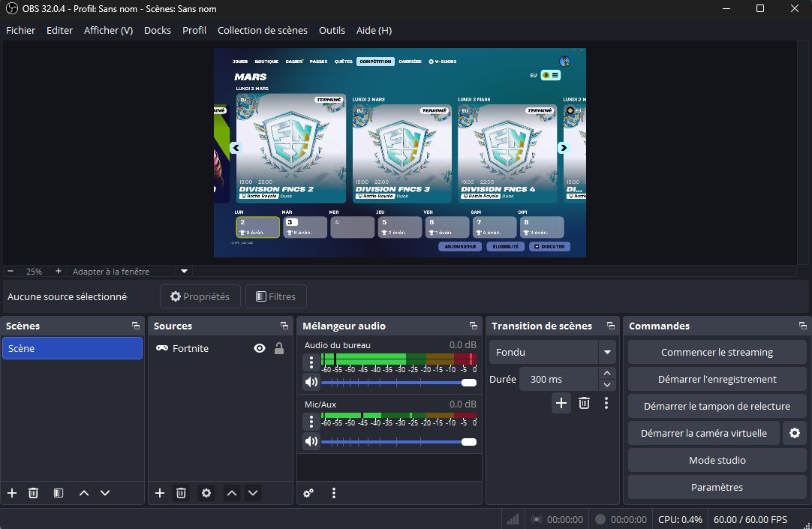Click Démarrer l'enregistrement button

pyautogui.click(x=717, y=379)
